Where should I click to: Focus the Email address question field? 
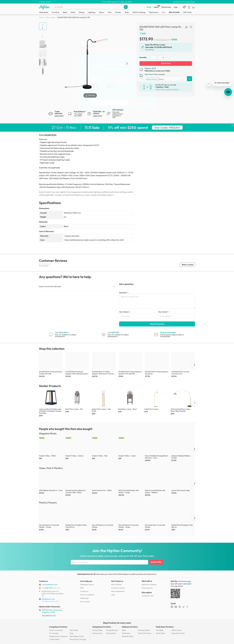[x=176, y=316]
